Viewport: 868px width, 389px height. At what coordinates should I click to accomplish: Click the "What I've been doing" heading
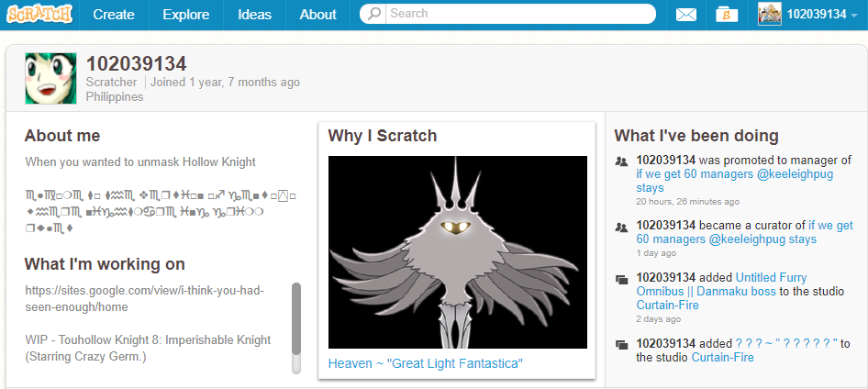point(696,136)
